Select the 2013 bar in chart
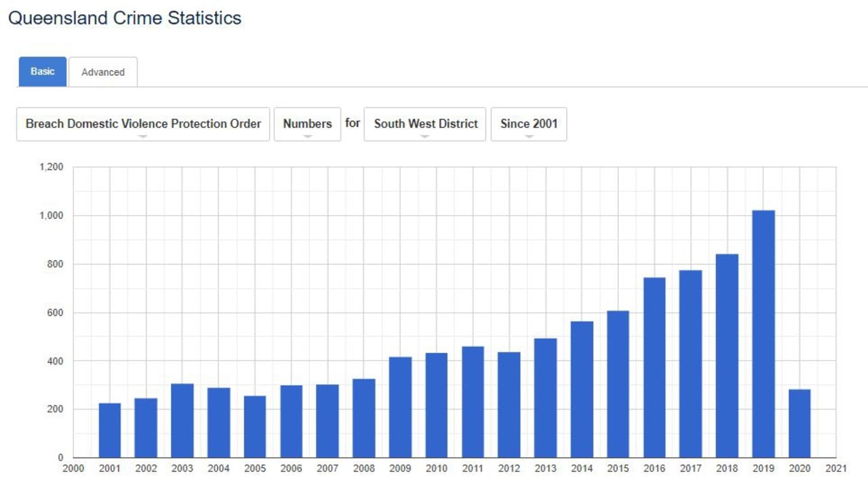 (x=546, y=398)
